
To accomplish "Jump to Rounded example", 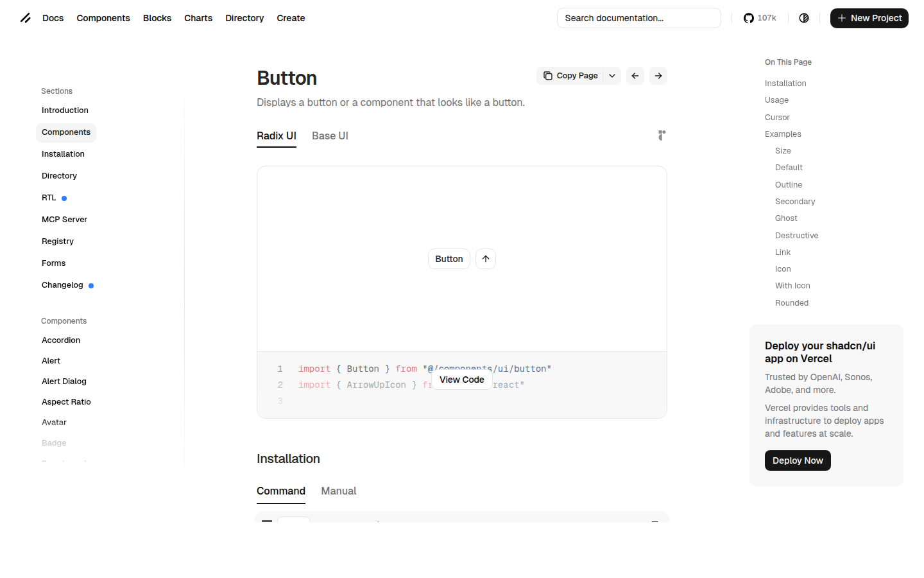I will [792, 303].
